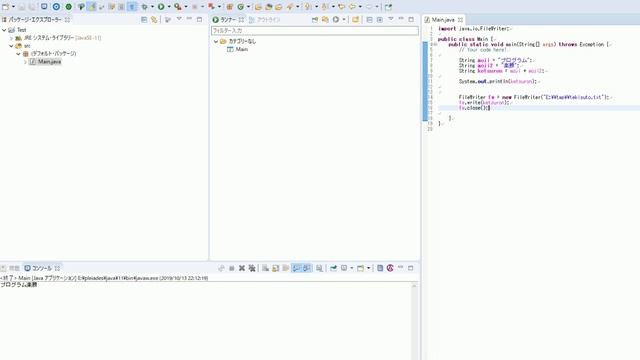Toggle Mark Occurrences toolbar button
This screenshot has height=360, width=640.
tap(91, 7)
